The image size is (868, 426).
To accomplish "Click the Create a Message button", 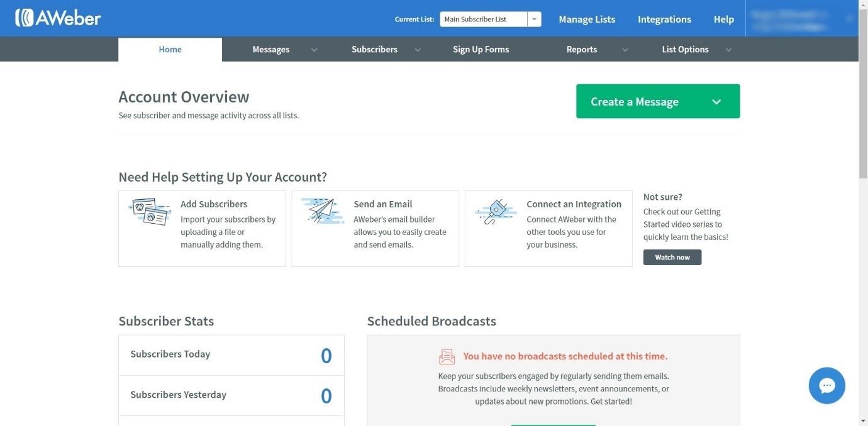I will (x=658, y=101).
